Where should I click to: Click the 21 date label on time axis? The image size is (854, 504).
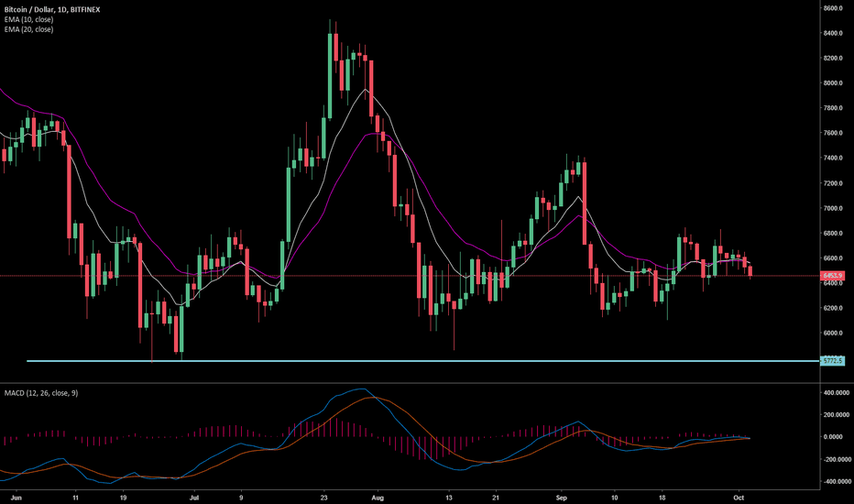[496, 498]
